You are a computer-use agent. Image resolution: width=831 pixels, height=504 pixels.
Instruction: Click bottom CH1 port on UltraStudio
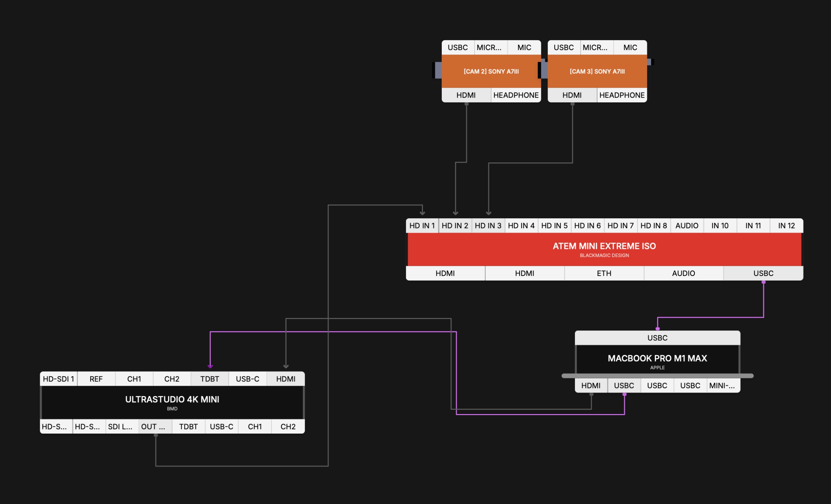click(x=255, y=427)
